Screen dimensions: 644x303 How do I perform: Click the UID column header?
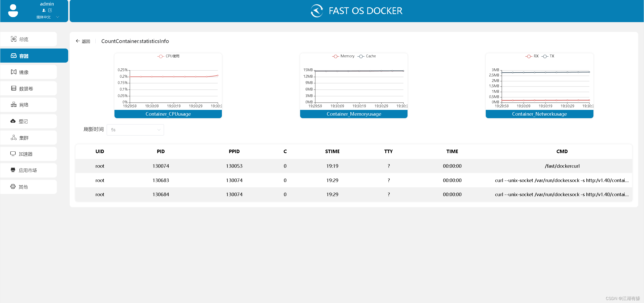point(100,151)
